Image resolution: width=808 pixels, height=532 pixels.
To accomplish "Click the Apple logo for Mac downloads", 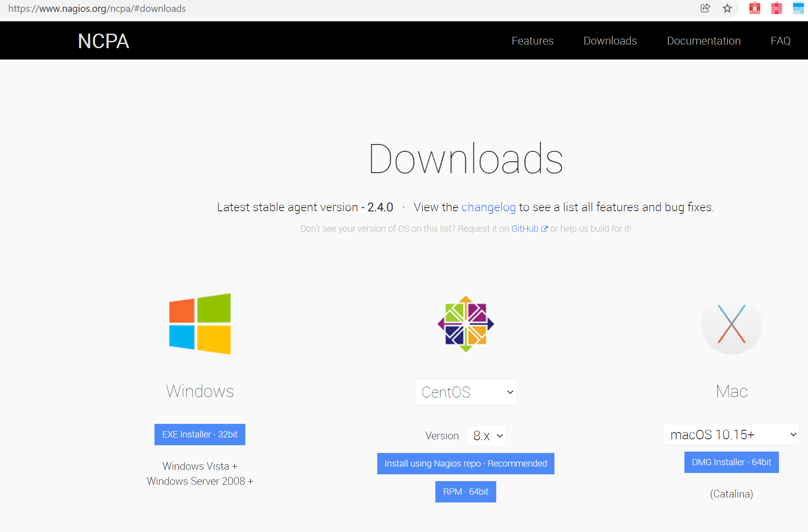I will [x=731, y=323].
